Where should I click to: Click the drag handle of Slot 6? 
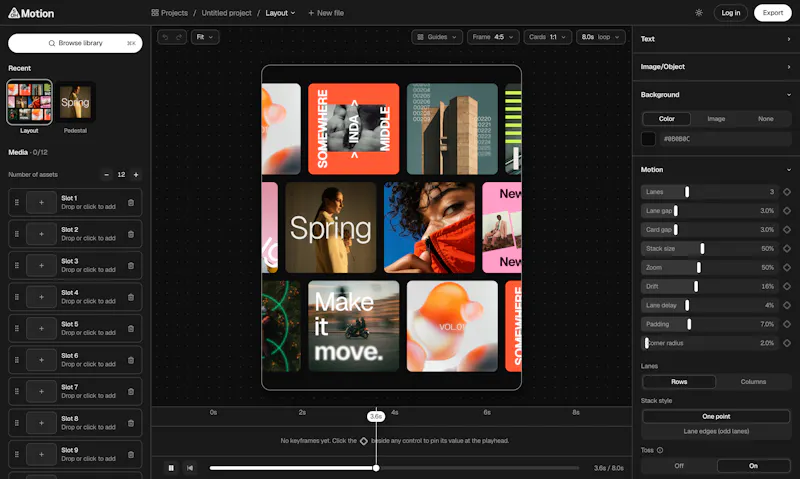pos(17,360)
